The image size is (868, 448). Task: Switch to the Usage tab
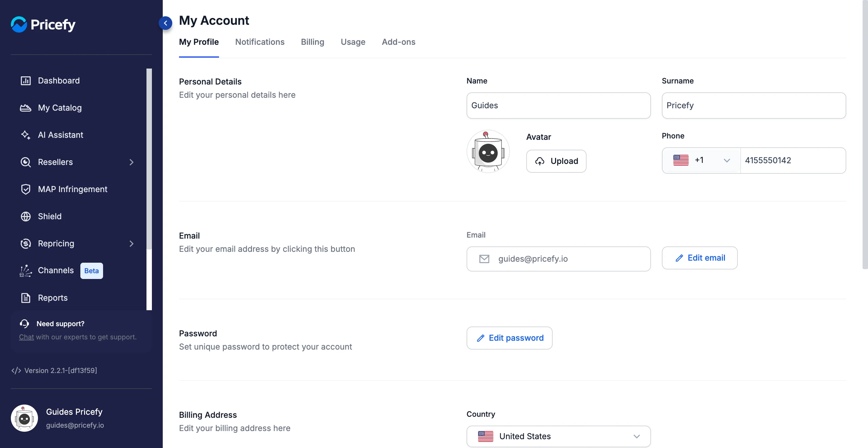click(353, 42)
